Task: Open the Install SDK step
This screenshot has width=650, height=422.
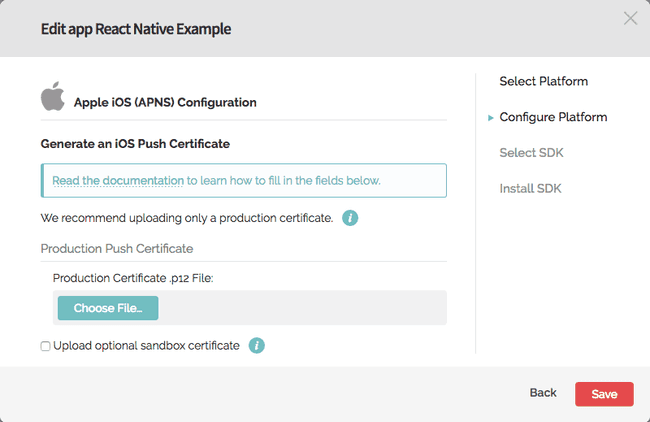Action: click(530, 189)
